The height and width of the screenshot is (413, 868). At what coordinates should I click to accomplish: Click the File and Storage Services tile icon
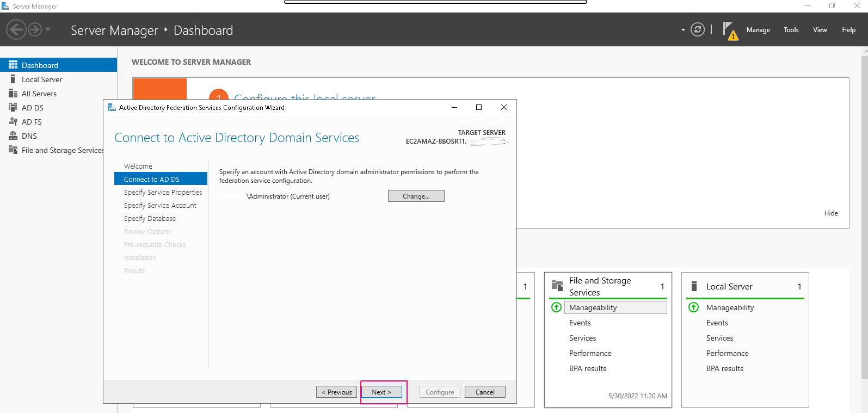[x=557, y=286]
